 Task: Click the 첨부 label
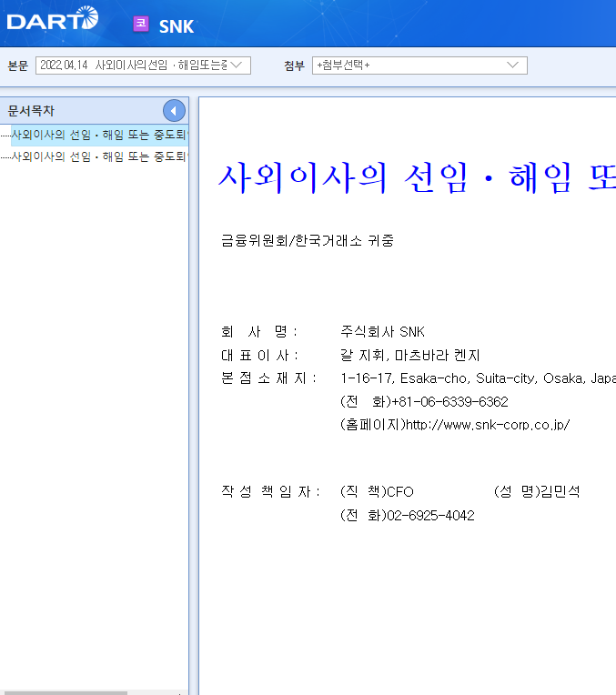click(x=294, y=66)
